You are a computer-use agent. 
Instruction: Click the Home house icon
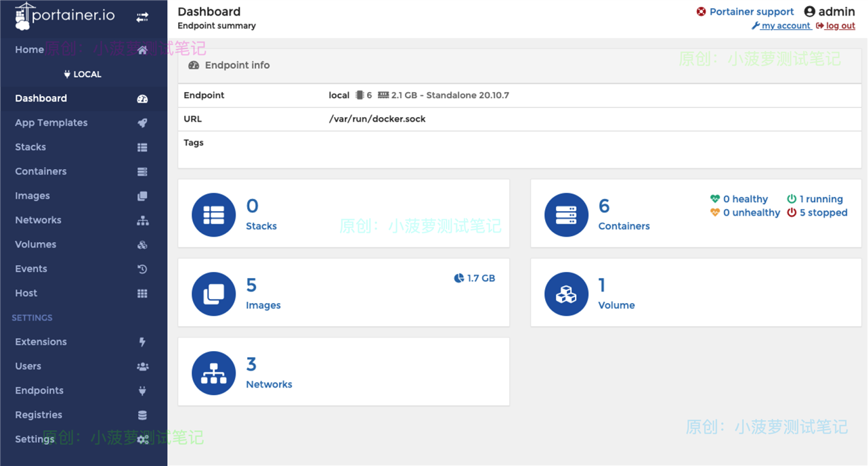tap(142, 50)
